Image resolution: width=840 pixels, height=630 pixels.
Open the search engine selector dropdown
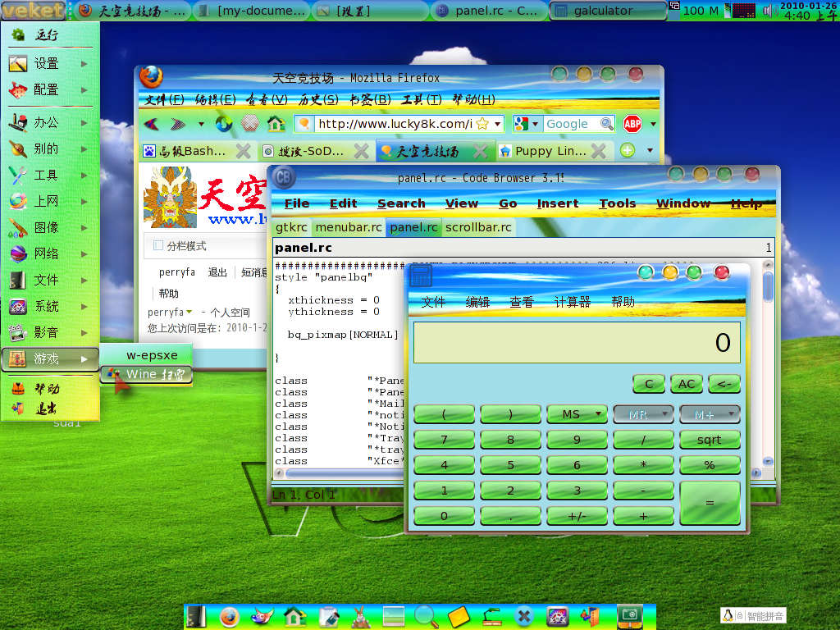[x=535, y=124]
